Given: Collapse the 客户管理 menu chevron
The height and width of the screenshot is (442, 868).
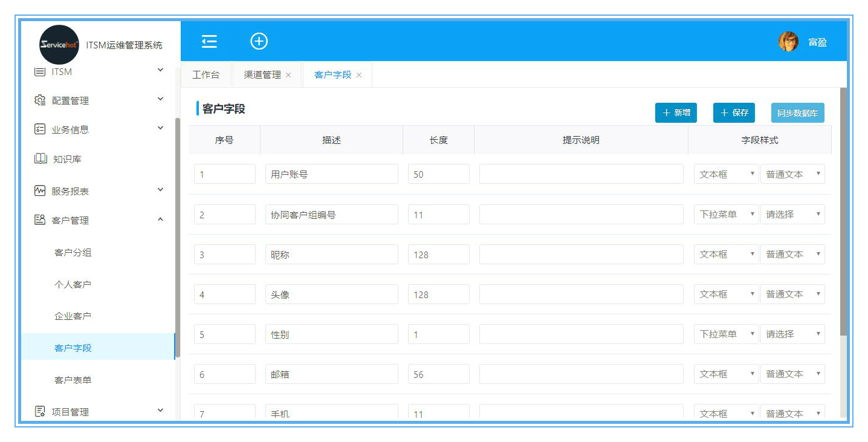Looking at the screenshot, I should click(x=160, y=219).
